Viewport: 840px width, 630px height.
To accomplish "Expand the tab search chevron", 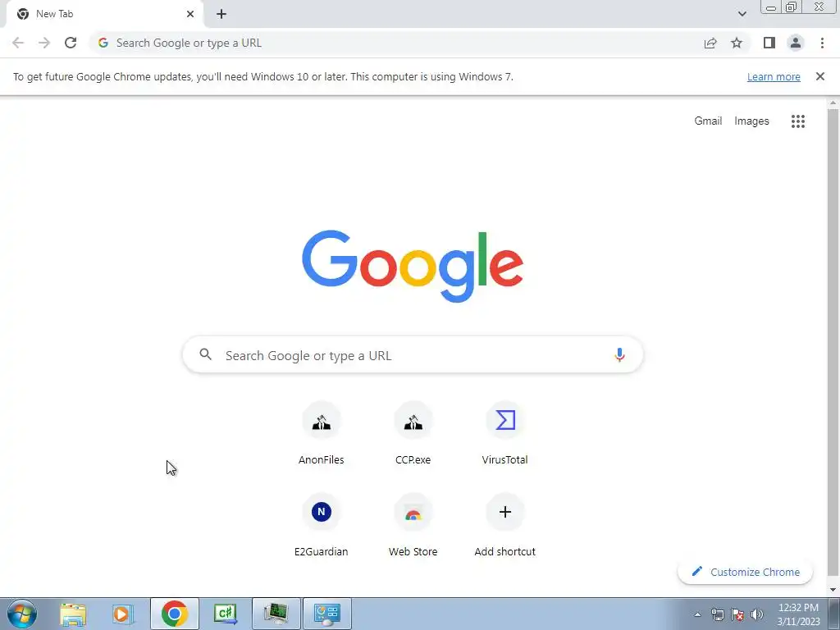I will click(x=742, y=14).
